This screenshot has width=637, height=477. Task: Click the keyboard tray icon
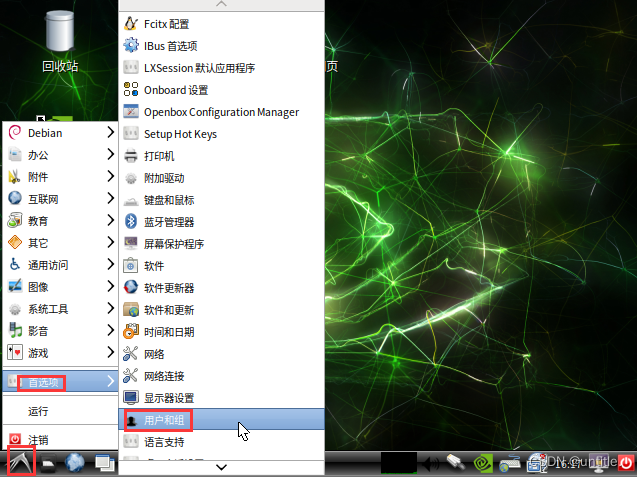[x=509, y=463]
